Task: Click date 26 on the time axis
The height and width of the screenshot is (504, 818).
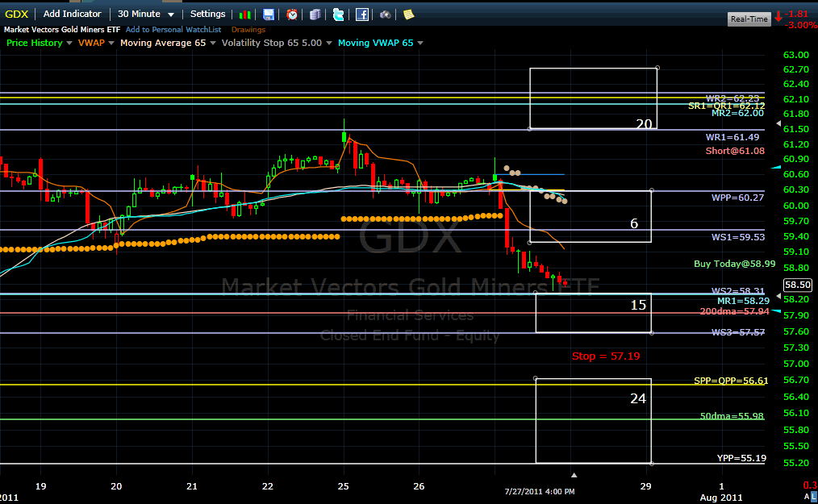Action: 419,486
